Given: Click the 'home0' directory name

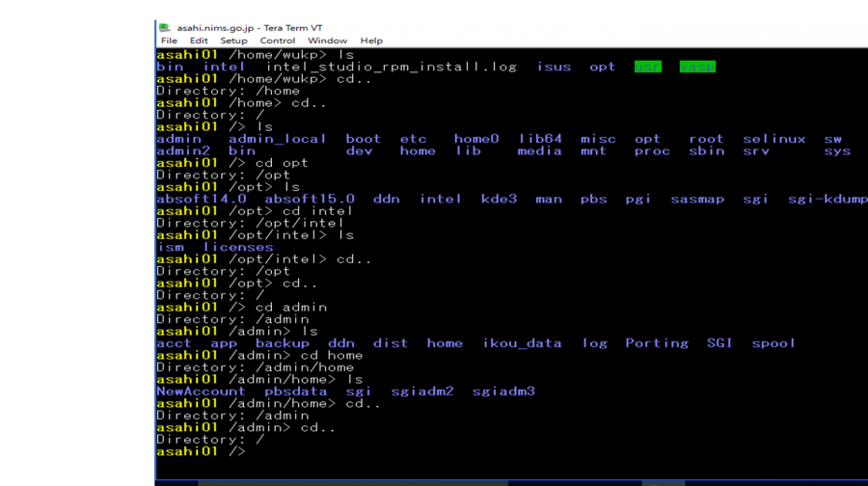Looking at the screenshot, I should [x=476, y=139].
